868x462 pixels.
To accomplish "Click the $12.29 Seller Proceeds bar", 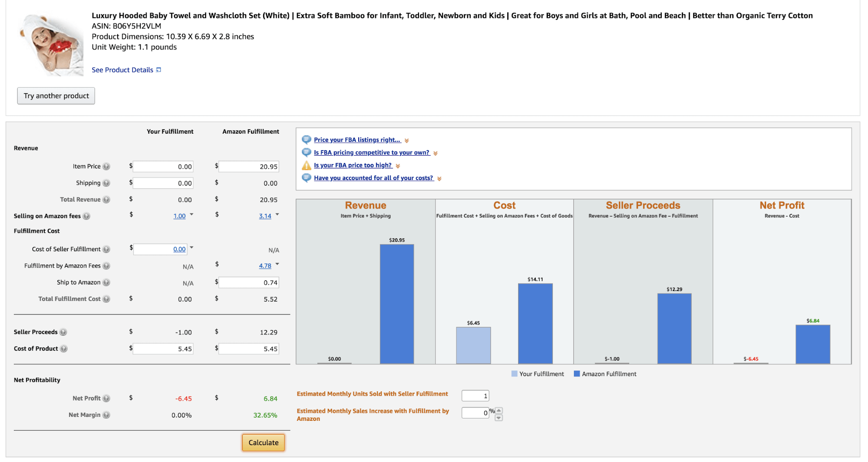I will pos(674,328).
